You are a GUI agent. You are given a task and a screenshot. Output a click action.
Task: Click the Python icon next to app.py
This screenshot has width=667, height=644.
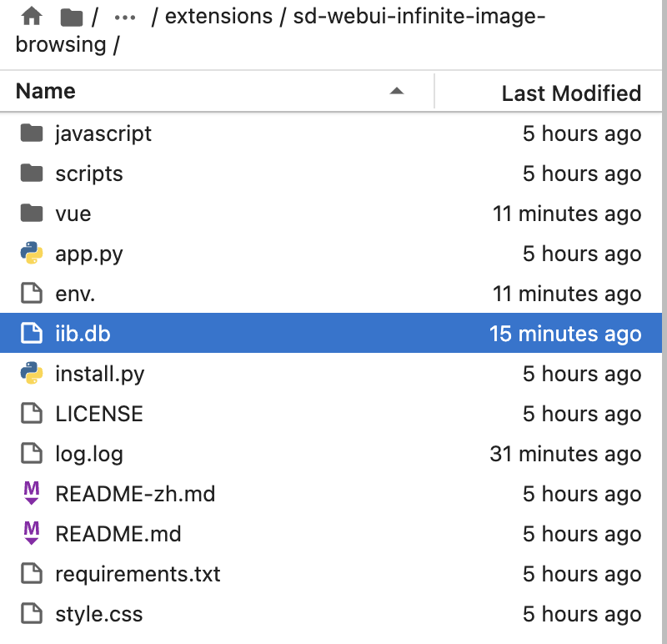click(31, 254)
